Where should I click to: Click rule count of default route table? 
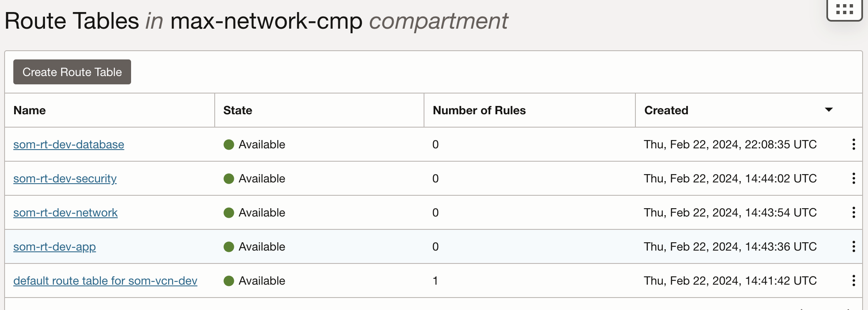[435, 281]
